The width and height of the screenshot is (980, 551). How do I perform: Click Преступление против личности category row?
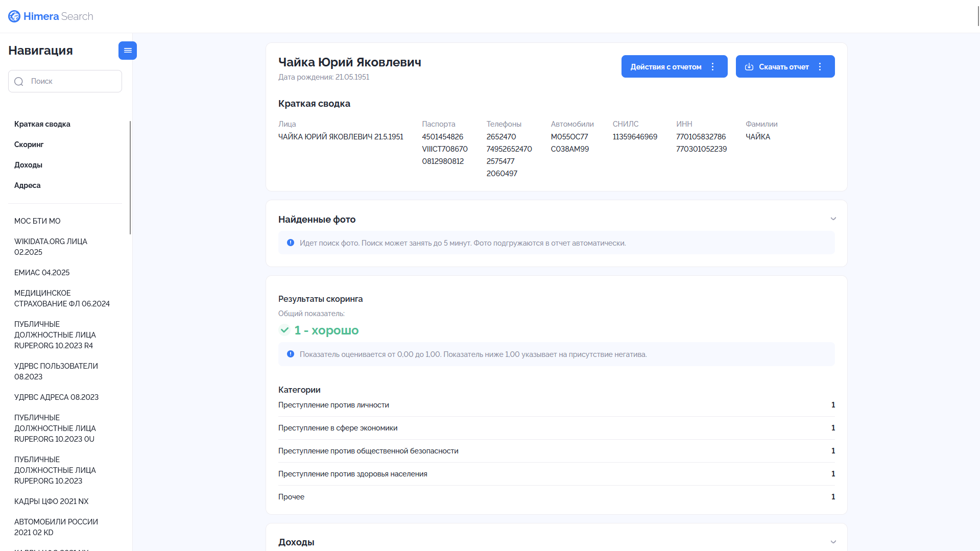click(x=557, y=405)
